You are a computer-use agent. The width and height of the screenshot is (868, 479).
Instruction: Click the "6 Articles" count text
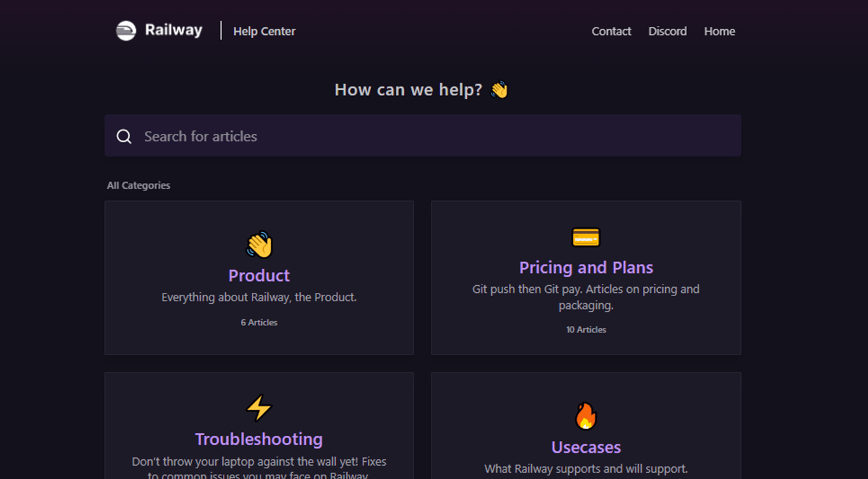pyautogui.click(x=259, y=322)
